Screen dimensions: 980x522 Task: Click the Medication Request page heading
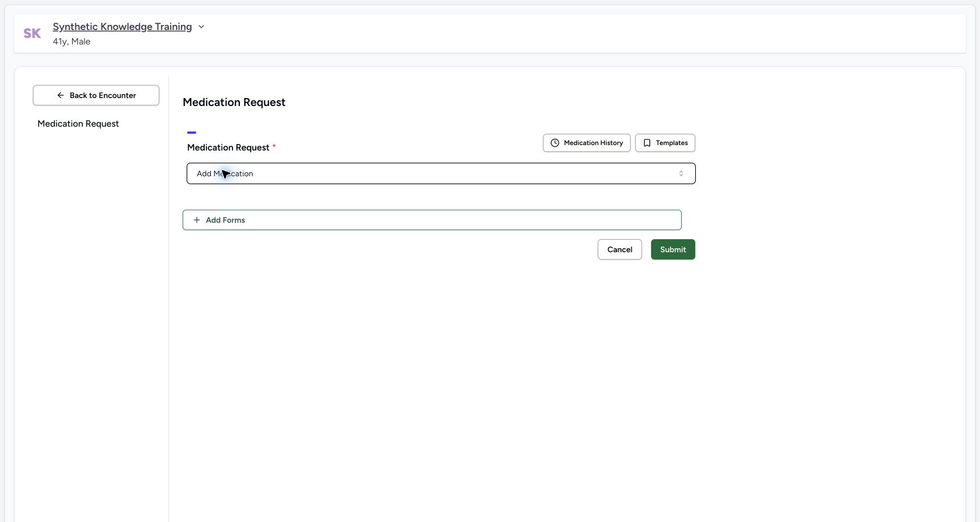[x=234, y=102]
